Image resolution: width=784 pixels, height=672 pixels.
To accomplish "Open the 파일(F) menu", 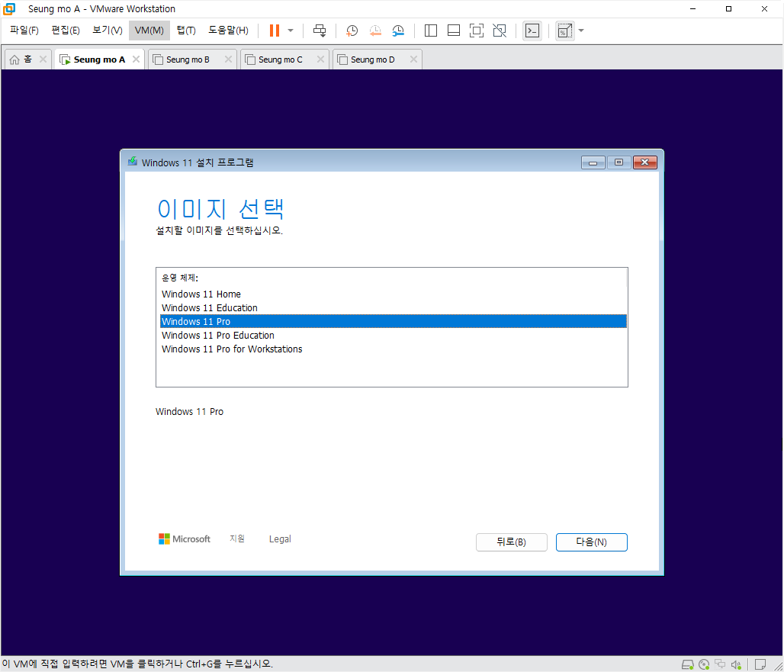I will click(24, 30).
